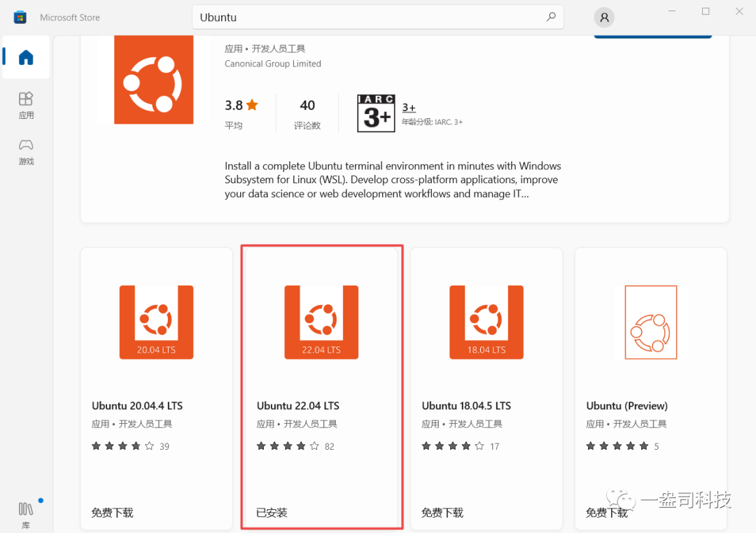
Task: Click 免费下载 under Ubuntu 18.04.5 LTS
Action: coord(442,513)
